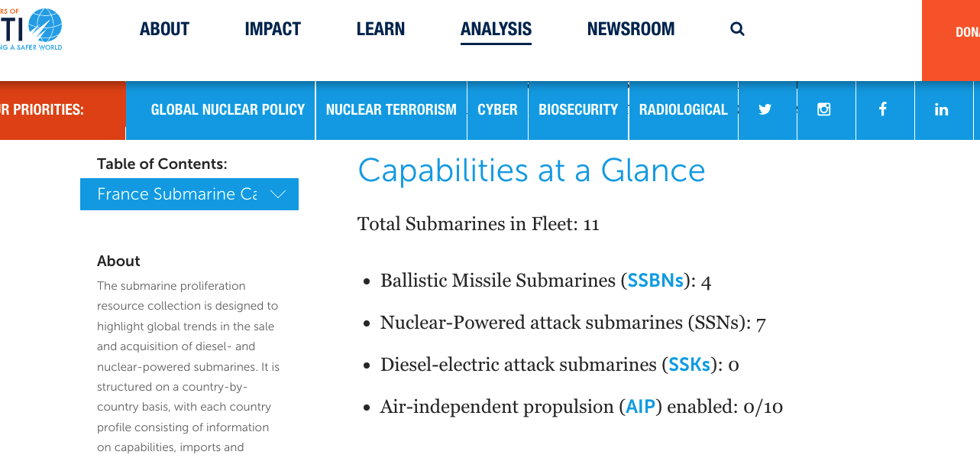The height and width of the screenshot is (458, 980).
Task: Follow the AIP glossary link
Action: (640, 407)
